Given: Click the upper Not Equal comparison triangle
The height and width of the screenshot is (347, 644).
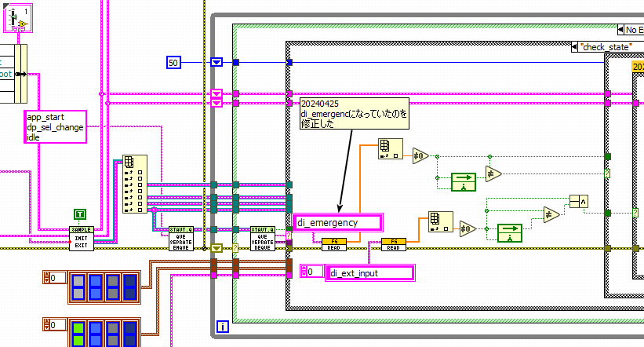Looking at the screenshot, I should click(493, 174).
